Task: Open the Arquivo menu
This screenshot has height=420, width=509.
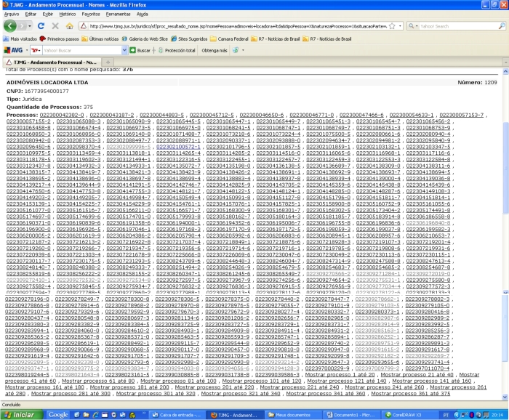Action: [12, 15]
